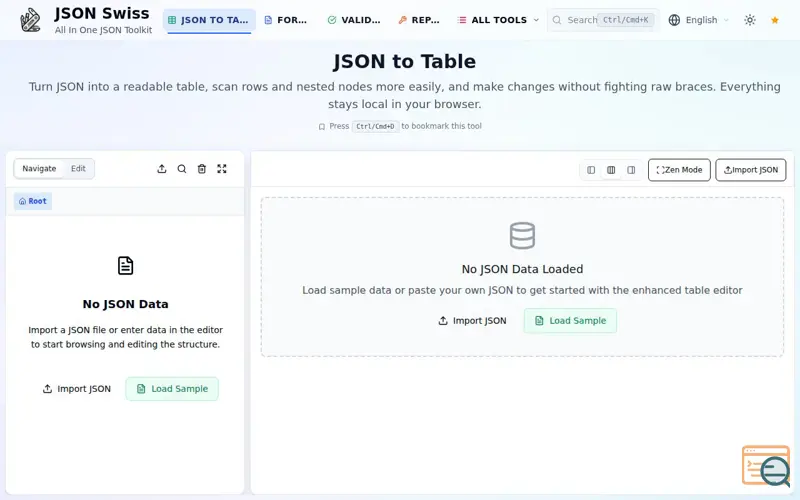Screen dimensions: 800x500
Task: Click the globe language icon
Action: 674,20
